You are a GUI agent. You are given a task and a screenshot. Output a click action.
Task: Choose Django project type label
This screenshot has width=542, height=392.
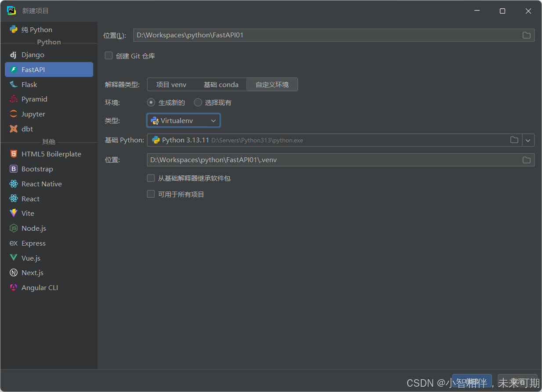[x=33, y=55]
